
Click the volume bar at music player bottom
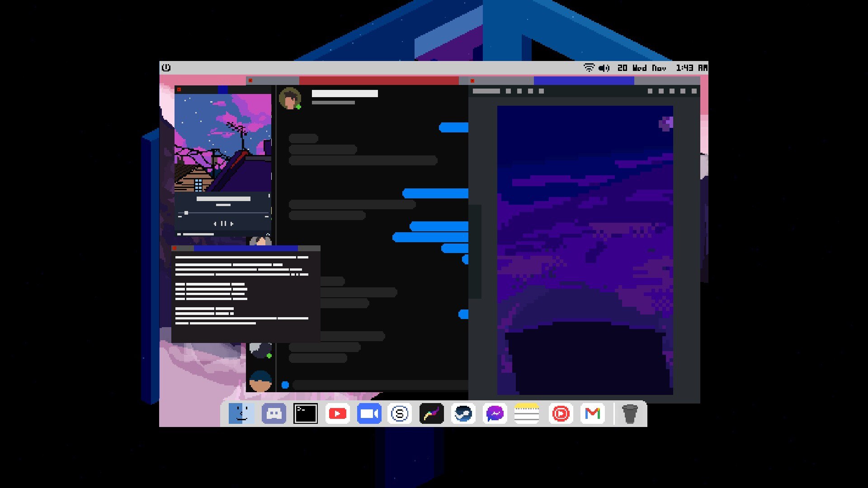(198, 234)
